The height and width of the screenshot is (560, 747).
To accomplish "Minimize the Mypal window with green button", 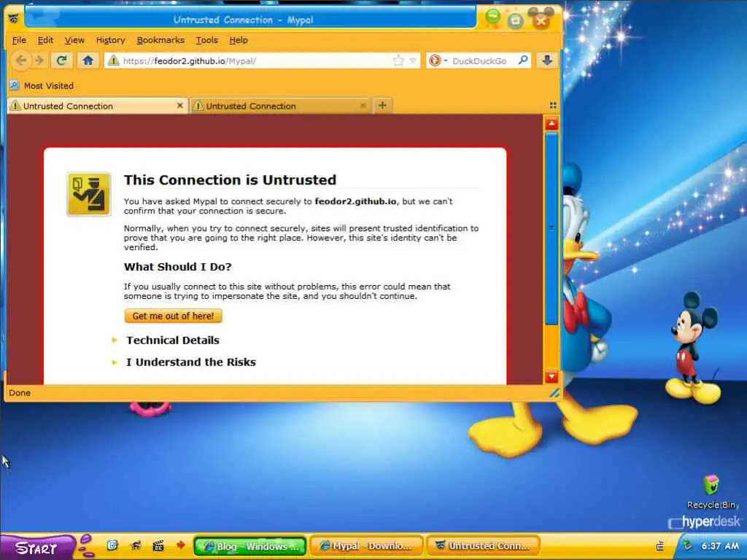I will (492, 17).
